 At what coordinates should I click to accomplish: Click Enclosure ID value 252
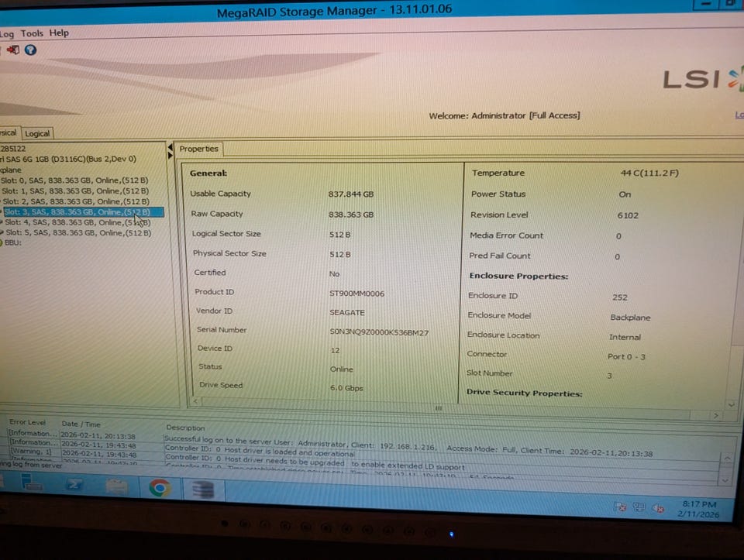620,297
